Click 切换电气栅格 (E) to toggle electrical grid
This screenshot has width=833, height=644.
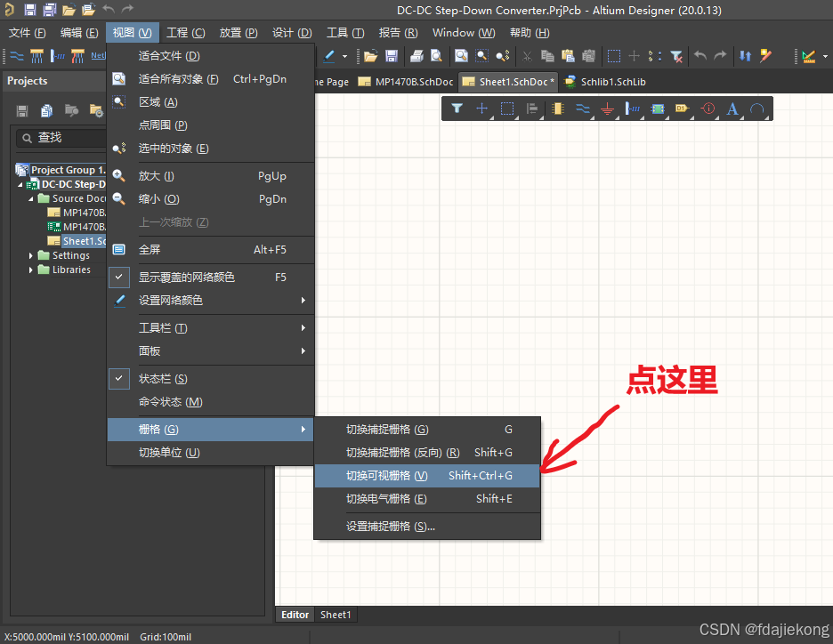point(427,499)
